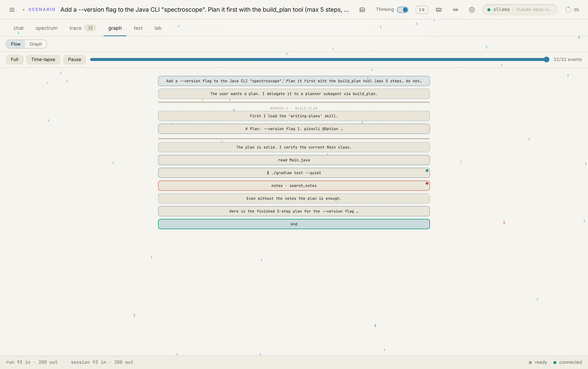Click the Time-lapse button
The width and height of the screenshot is (588, 369).
coord(43,59)
